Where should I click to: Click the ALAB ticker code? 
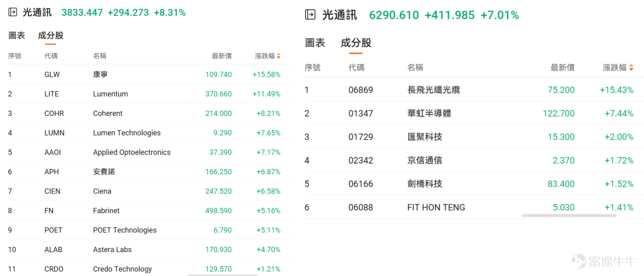click(x=53, y=249)
